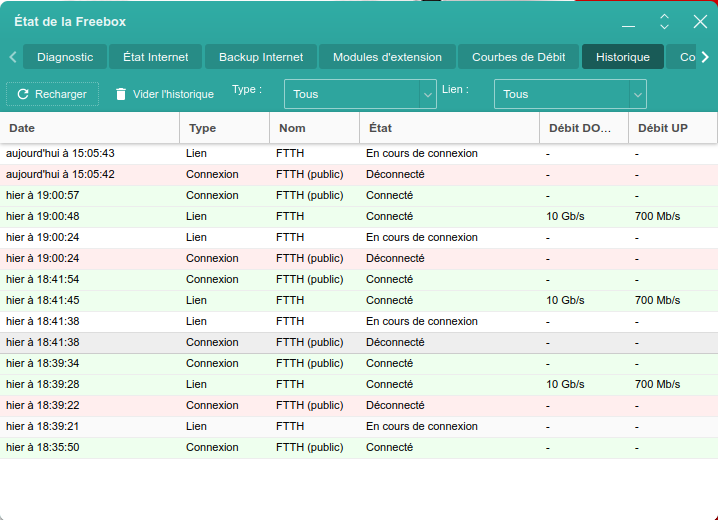Screen dimensions: 718x520
Task: Select the hier à 19:00:48 entry
Action: click(x=359, y=217)
